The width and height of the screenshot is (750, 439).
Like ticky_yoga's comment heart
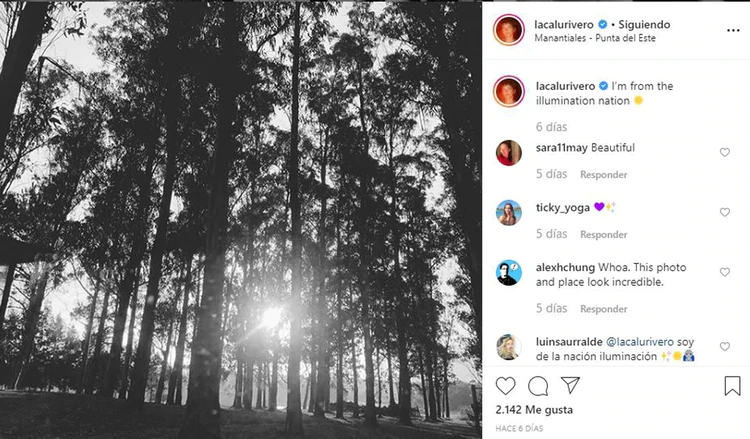(x=725, y=212)
